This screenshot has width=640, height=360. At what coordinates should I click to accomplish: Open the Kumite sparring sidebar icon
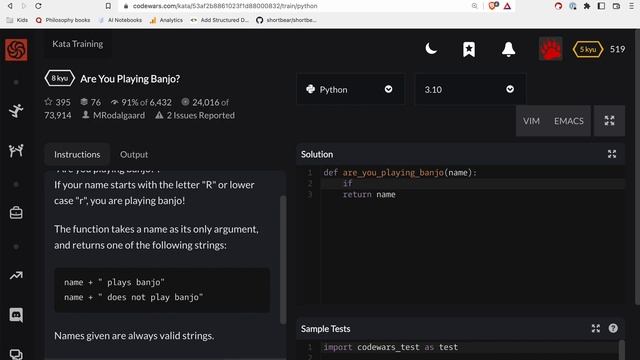[x=16, y=151]
